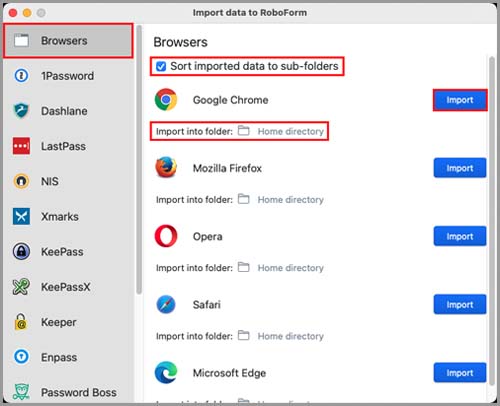Open the Password Boss import option
The width and height of the screenshot is (500, 406).
68,392
